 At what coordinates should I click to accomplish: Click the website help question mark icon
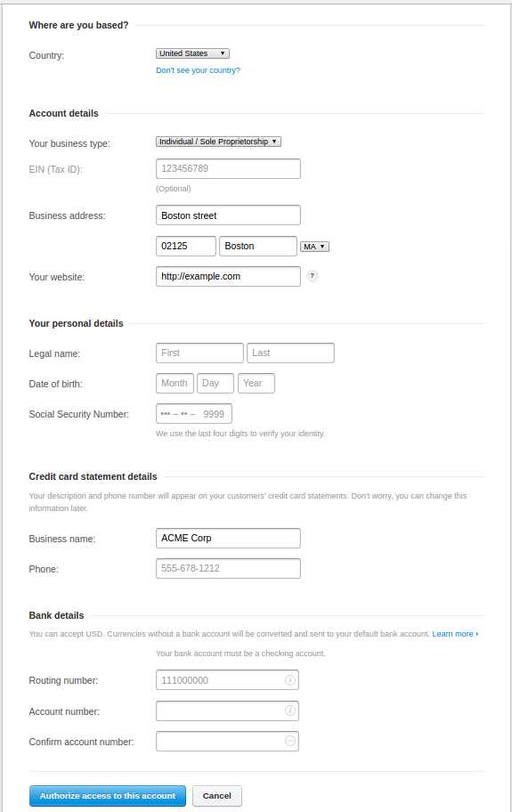point(313,276)
